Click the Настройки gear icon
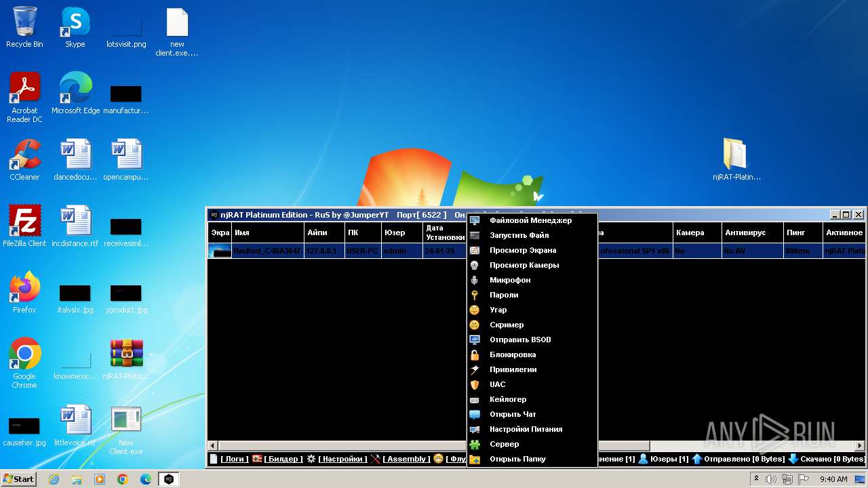868x488 pixels. 311,459
